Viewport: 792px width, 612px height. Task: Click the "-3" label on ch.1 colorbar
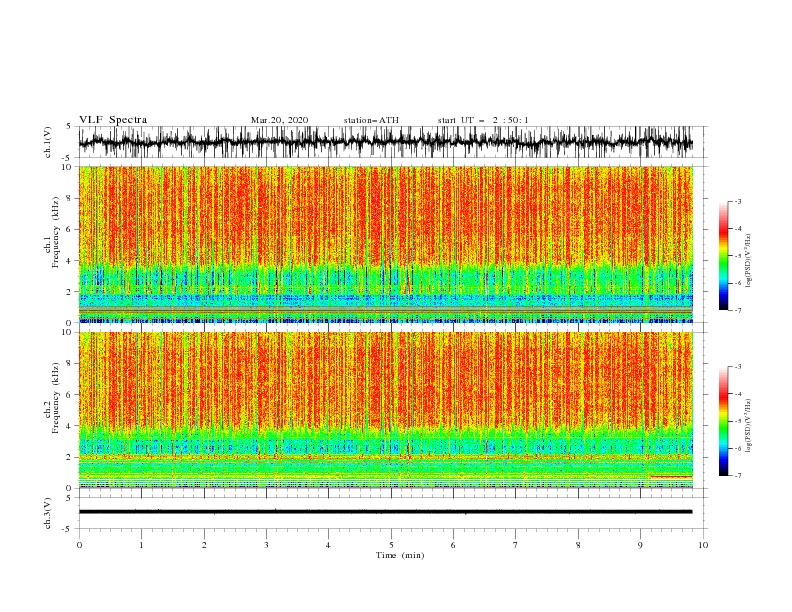click(x=738, y=201)
